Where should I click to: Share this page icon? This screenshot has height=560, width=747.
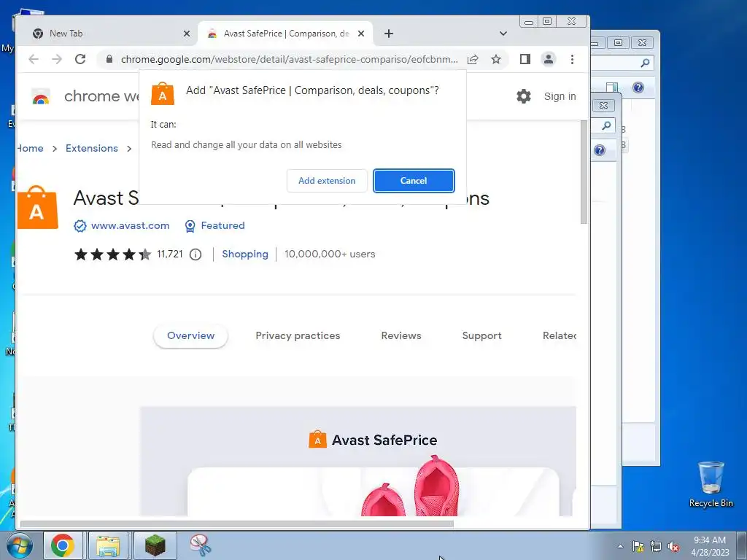[473, 60]
